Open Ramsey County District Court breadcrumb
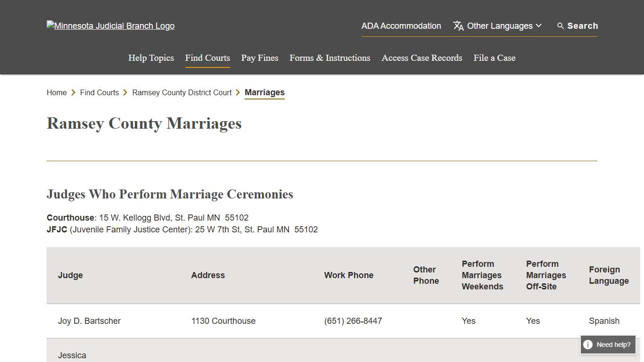Screen dimensions: 644x362 click(182, 92)
